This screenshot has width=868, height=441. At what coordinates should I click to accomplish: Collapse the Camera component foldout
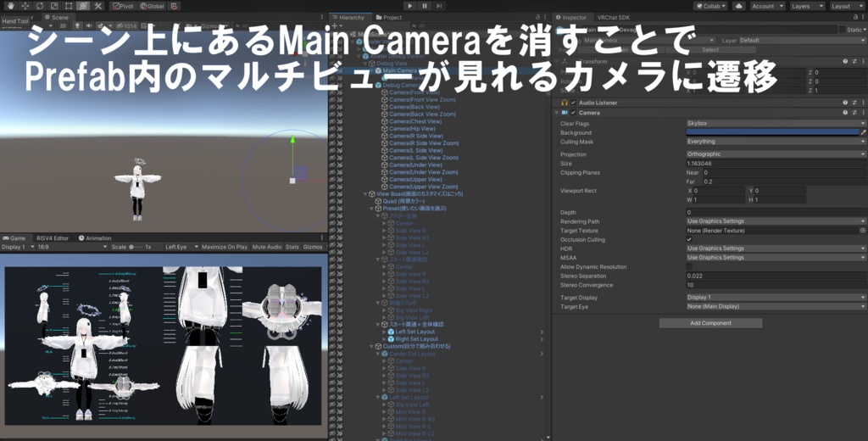click(x=556, y=113)
